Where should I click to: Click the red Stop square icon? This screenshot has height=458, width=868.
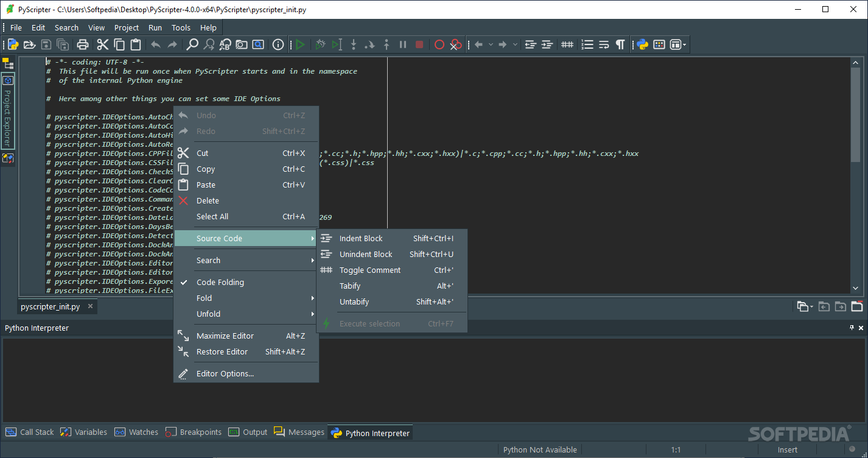(419, 44)
